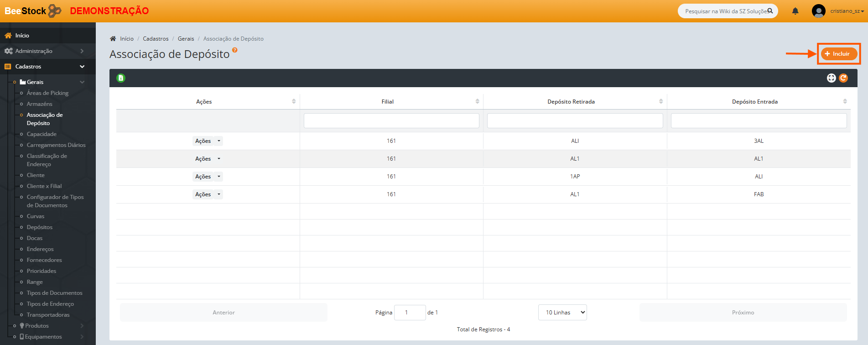Click the help icon beside page title

tap(235, 50)
